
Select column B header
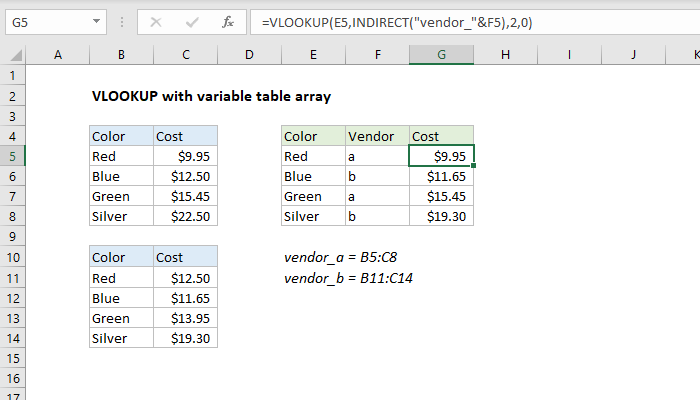(121, 55)
